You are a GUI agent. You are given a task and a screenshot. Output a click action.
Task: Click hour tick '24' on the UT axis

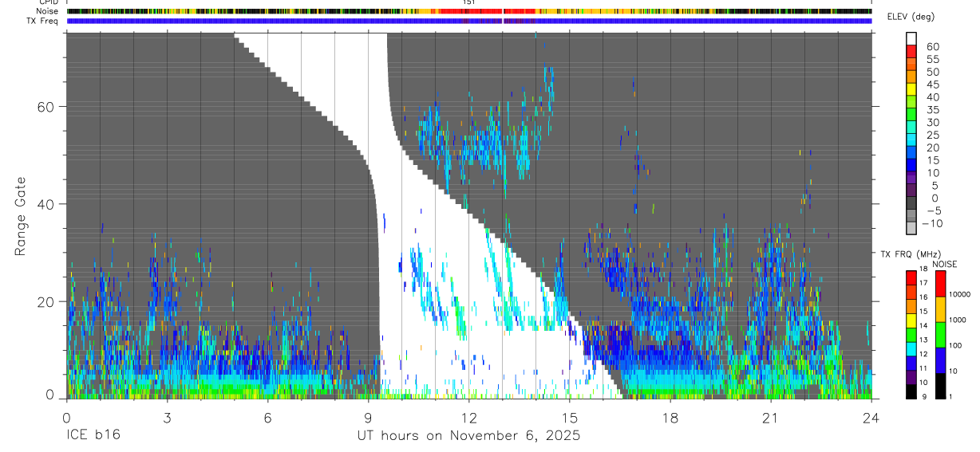coord(871,418)
